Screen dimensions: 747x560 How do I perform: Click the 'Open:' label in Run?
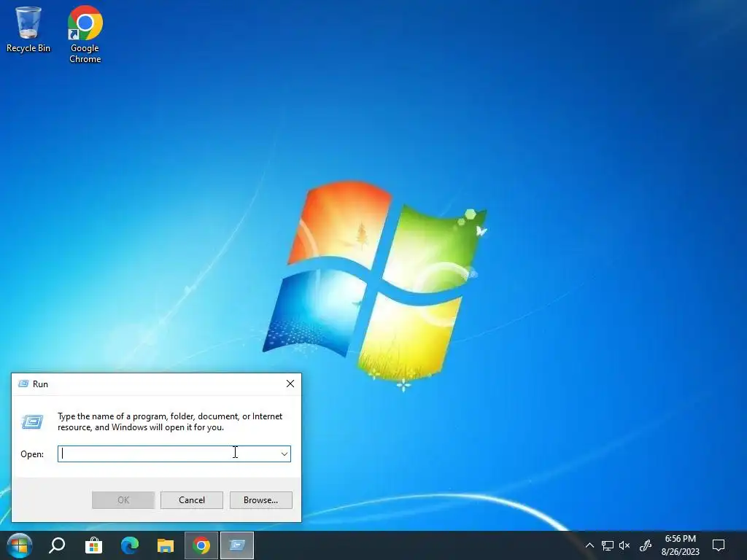(x=32, y=454)
